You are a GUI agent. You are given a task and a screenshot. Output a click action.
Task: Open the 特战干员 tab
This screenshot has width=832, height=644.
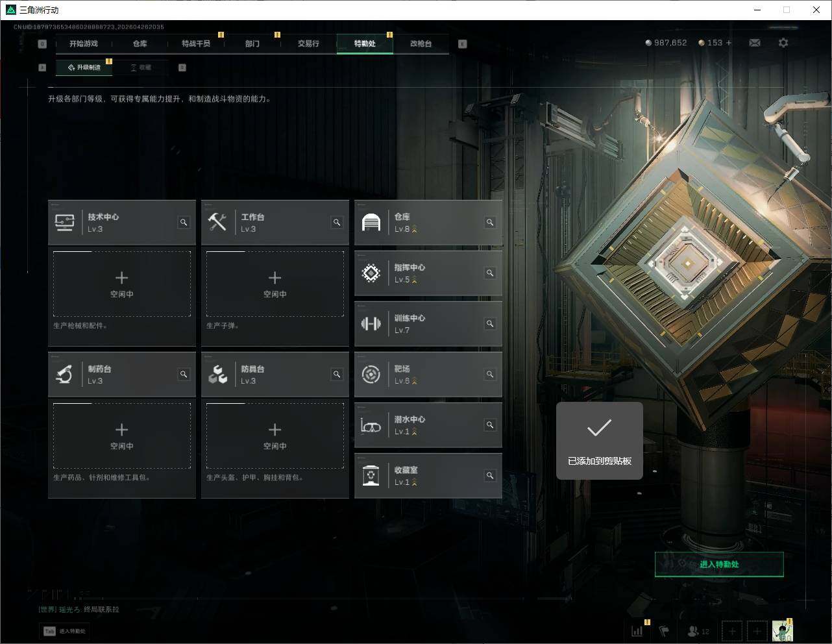[x=196, y=43]
